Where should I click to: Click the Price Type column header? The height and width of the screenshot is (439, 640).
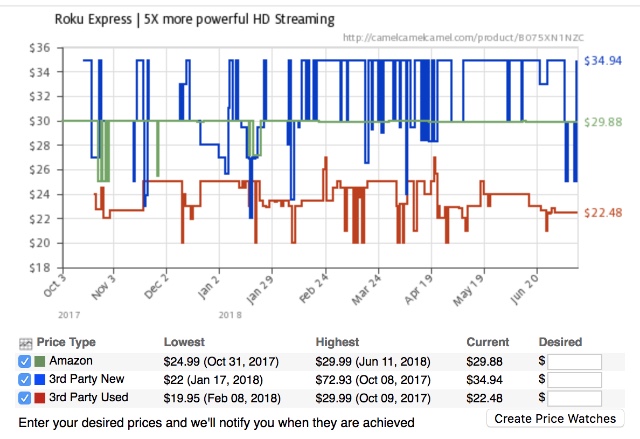66,342
